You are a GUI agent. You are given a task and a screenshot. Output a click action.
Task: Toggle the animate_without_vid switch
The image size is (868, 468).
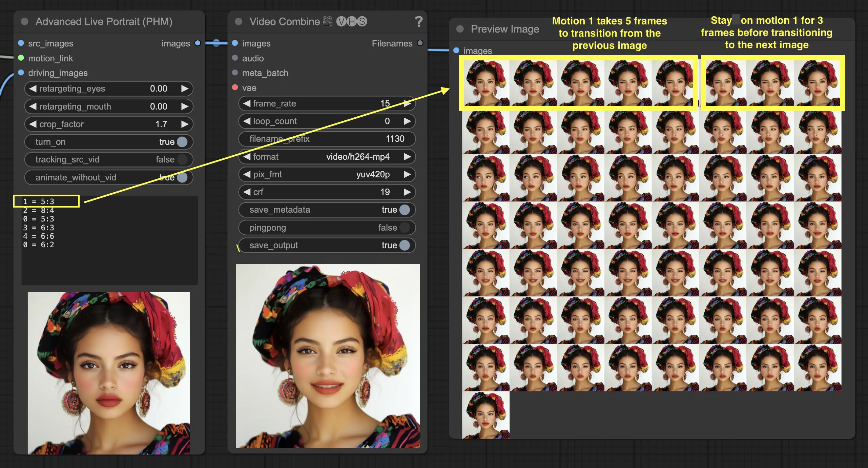pyautogui.click(x=182, y=177)
